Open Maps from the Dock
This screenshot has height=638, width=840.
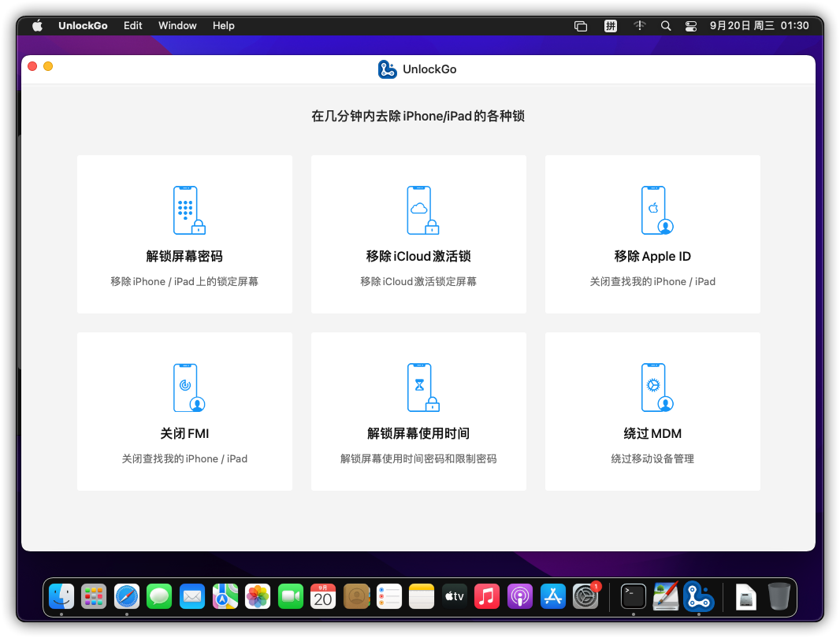(225, 596)
